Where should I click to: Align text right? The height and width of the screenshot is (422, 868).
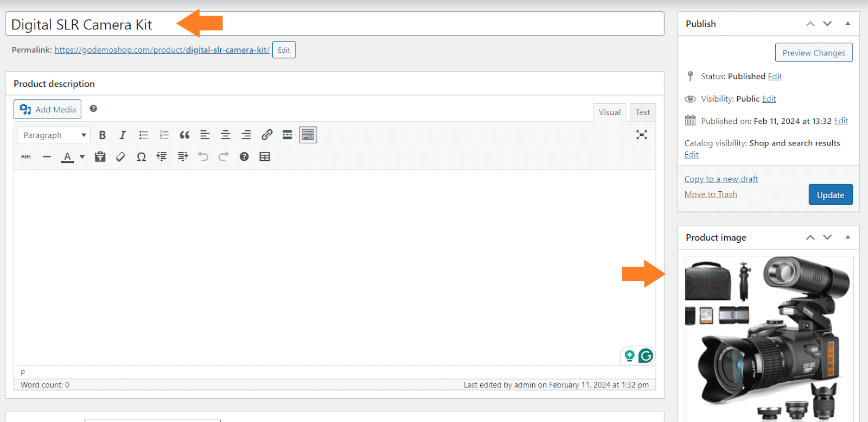point(246,135)
